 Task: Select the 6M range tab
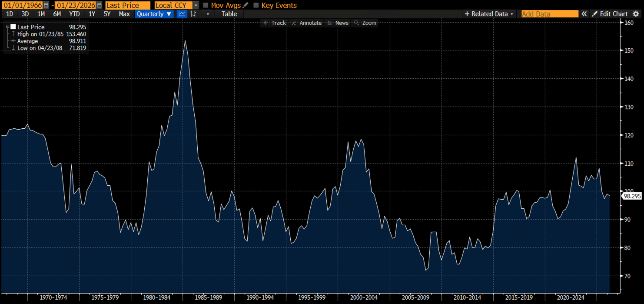point(57,14)
